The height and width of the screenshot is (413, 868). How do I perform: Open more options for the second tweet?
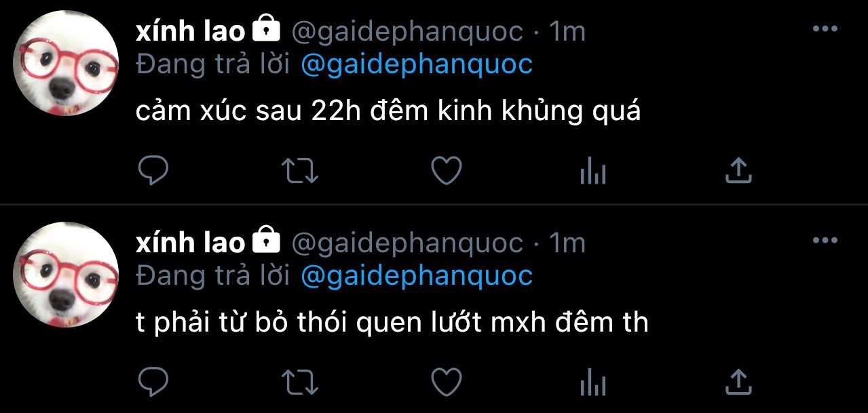tap(825, 240)
